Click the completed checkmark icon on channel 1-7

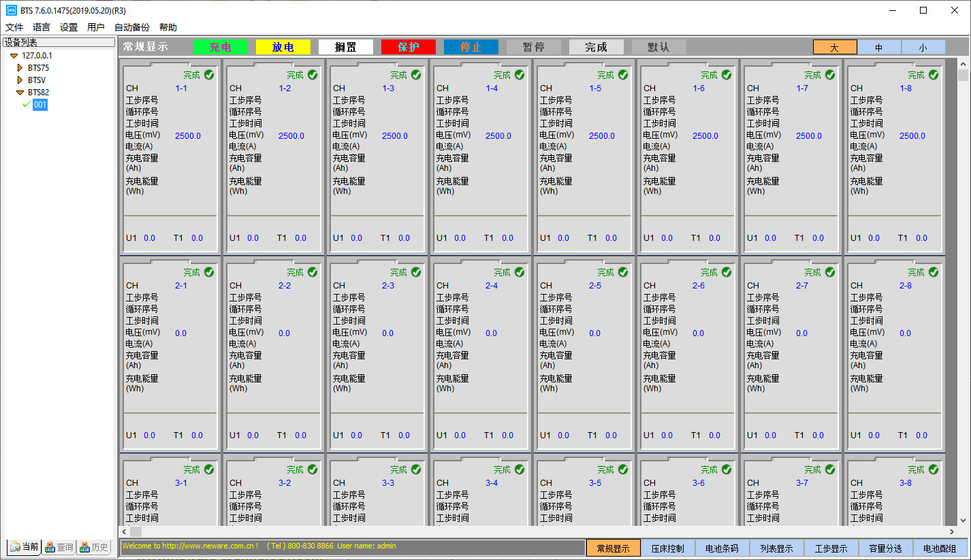(x=830, y=75)
